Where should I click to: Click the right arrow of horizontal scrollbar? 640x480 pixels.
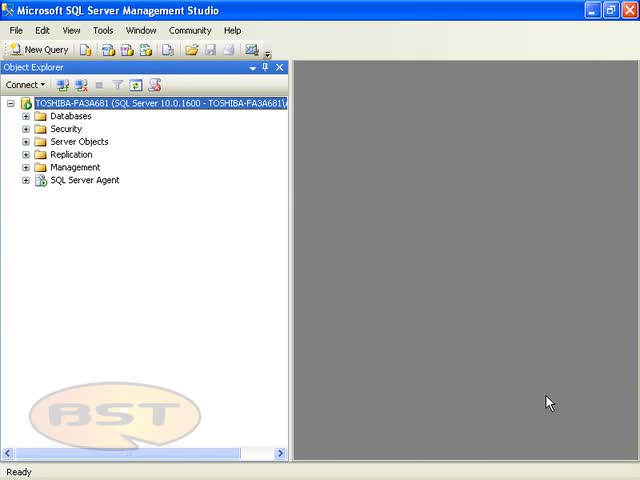tap(280, 453)
